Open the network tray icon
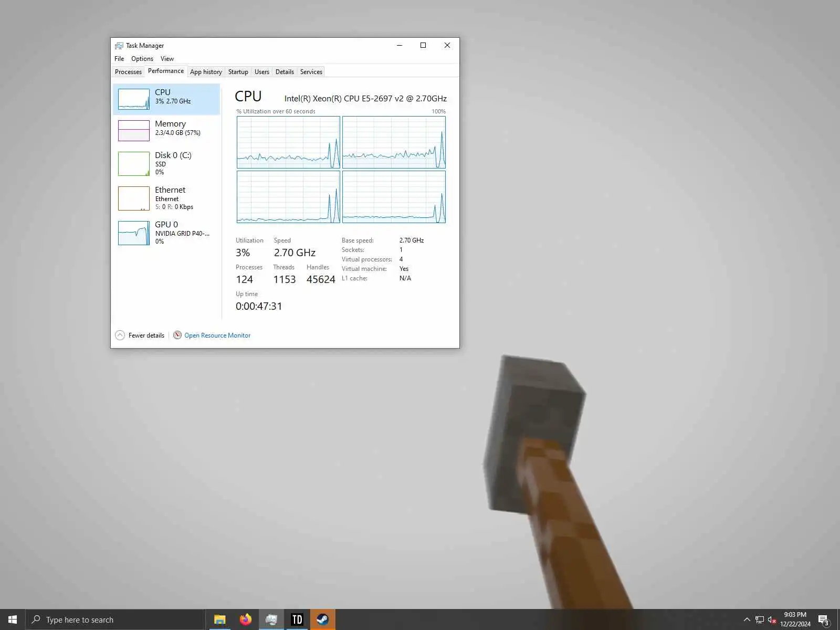The height and width of the screenshot is (630, 840). point(759,619)
